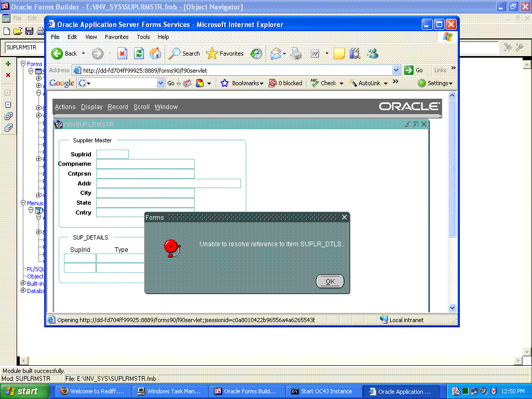Click red X Delete icon in Navigator
Image resolution: width=532 pixels, height=399 pixels.
pyautogui.click(x=8, y=75)
